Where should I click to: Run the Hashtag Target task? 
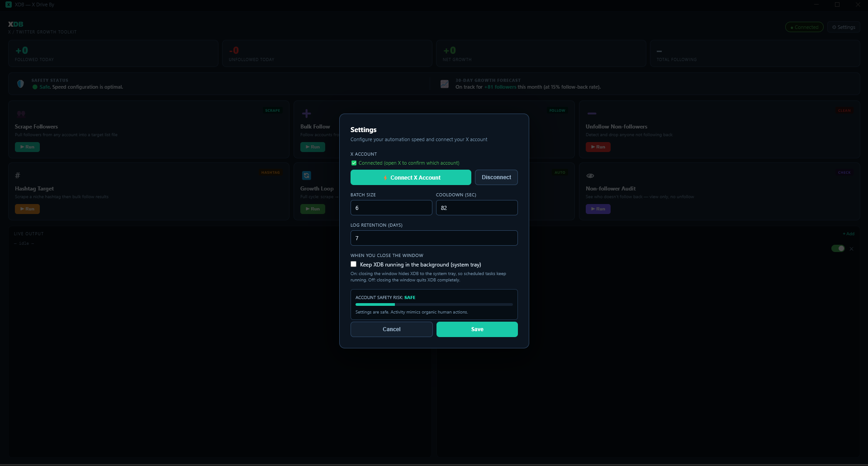(x=27, y=209)
